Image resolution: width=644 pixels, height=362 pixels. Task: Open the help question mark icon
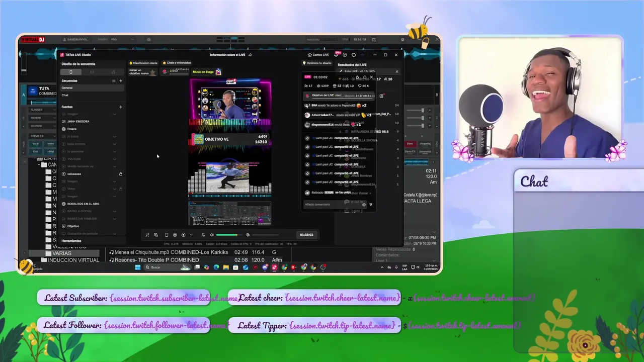345,55
